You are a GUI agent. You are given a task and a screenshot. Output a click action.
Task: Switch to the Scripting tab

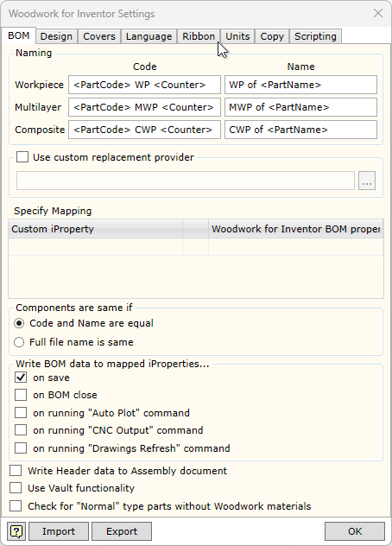coord(315,36)
